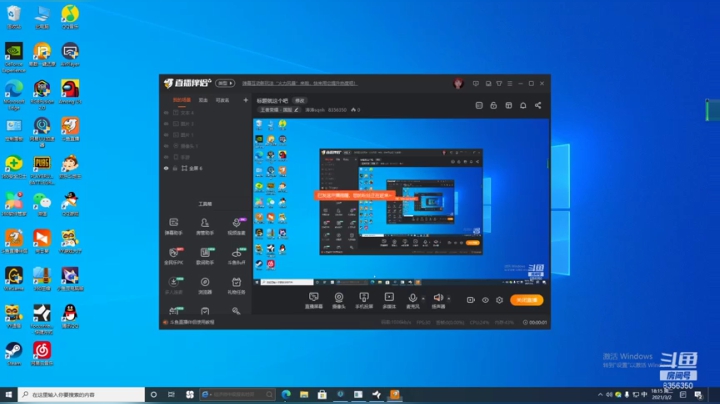Open the feedback icon next to avatar
Viewport: 720px width, 404px height.
click(476, 84)
